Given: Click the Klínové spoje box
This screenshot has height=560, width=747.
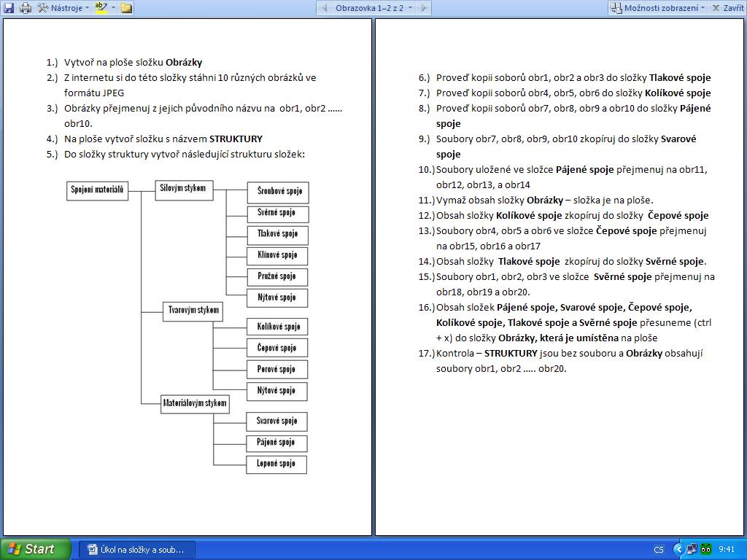Looking at the screenshot, I should tap(276, 256).
